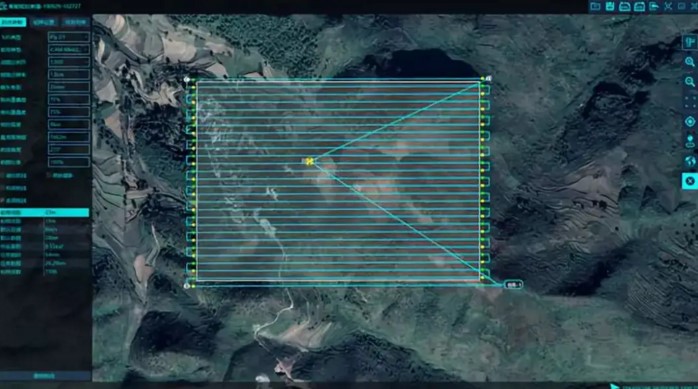Switch to the second tab in left panel
Screen dimensions: 698x389
point(44,22)
